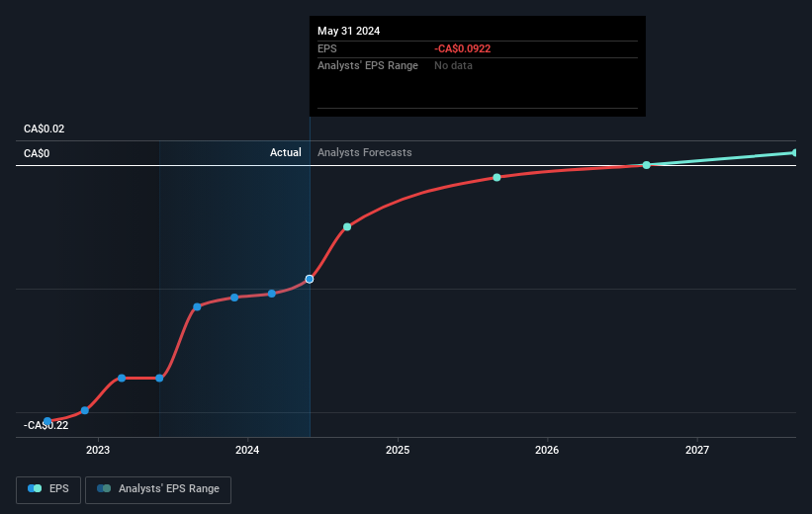The image size is (812, 514).
Task: Click the EPS data point below the 2023 label
Action: [85, 410]
